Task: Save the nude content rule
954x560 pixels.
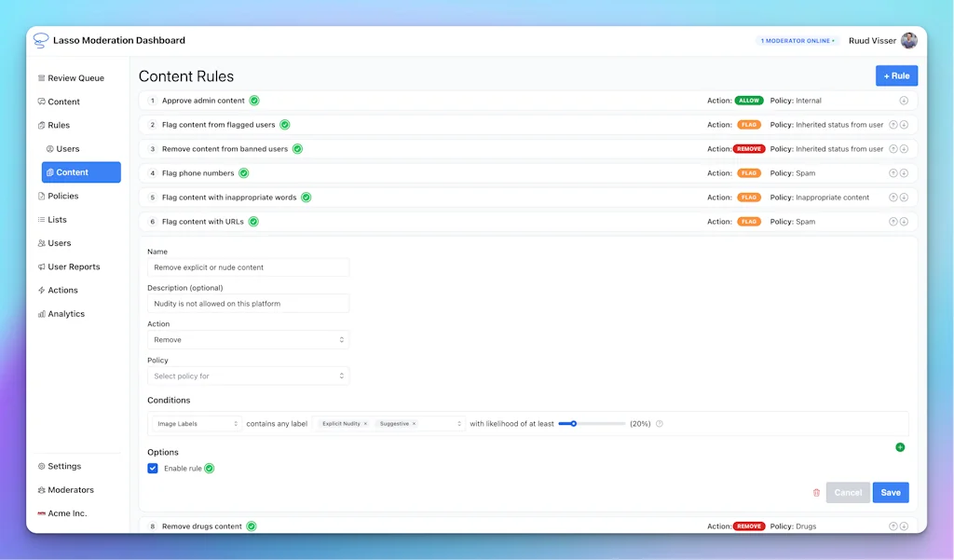Action: [890, 492]
